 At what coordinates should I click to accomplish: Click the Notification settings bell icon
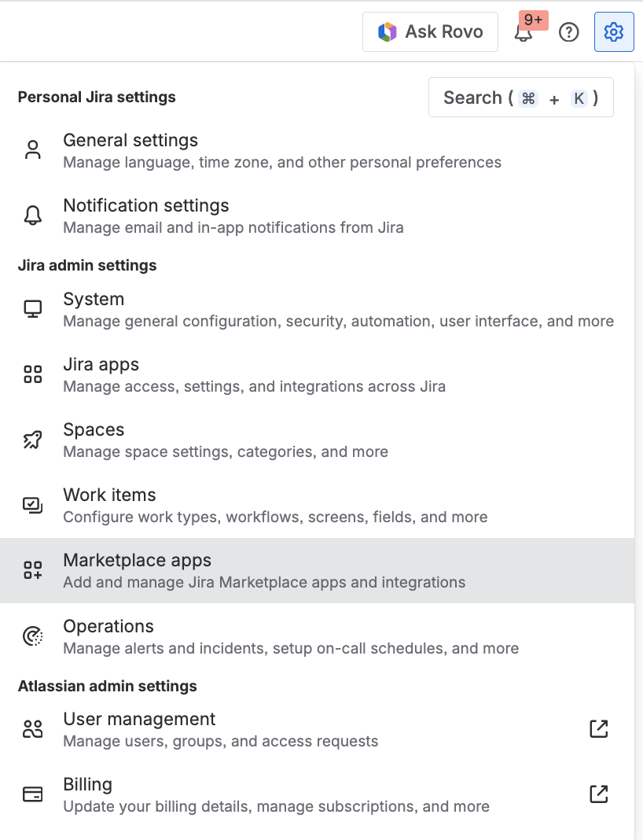[32, 216]
